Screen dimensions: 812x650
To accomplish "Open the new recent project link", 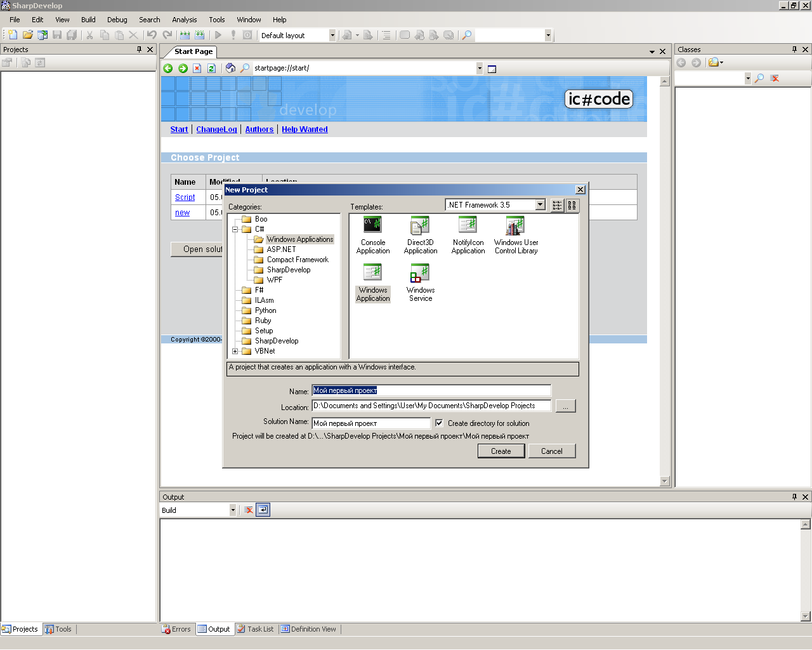I will 182,213.
